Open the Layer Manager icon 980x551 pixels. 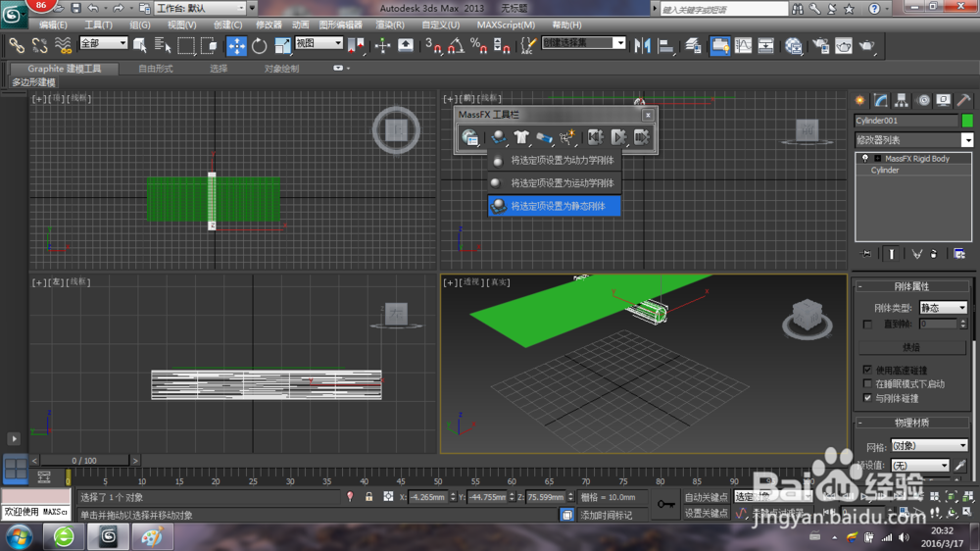tap(693, 46)
